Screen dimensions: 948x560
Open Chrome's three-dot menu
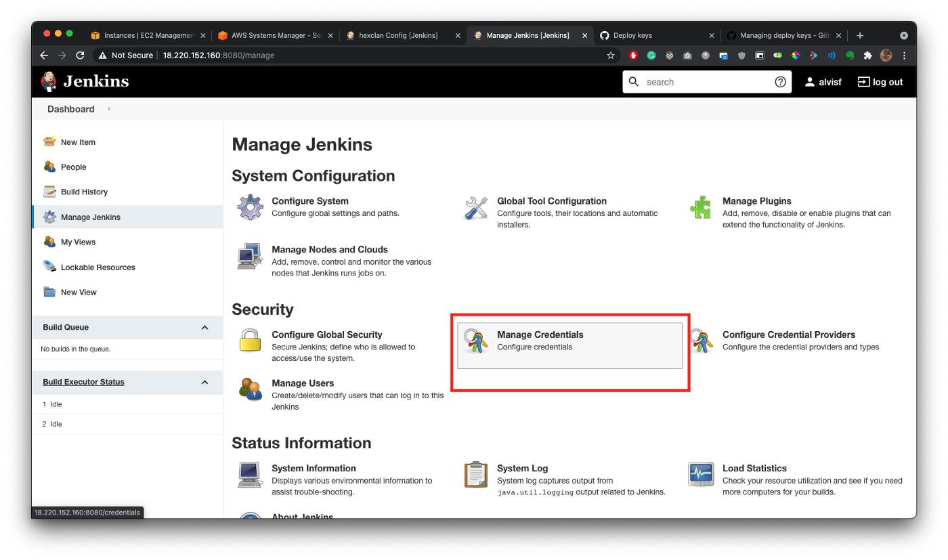905,56
